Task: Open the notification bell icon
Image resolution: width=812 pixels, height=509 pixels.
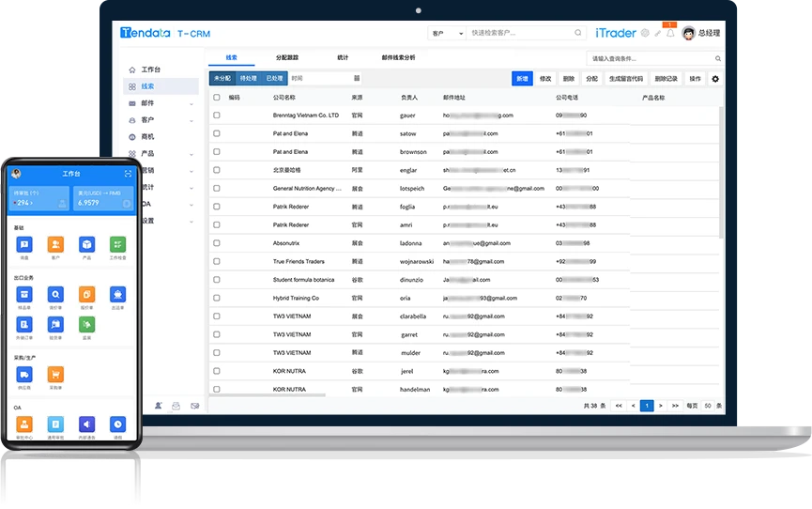Action: click(x=670, y=33)
